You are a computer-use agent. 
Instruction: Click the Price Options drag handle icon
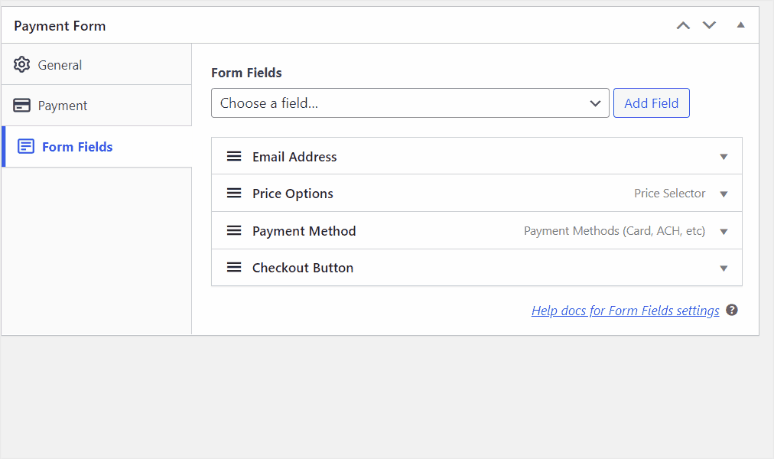click(x=234, y=194)
